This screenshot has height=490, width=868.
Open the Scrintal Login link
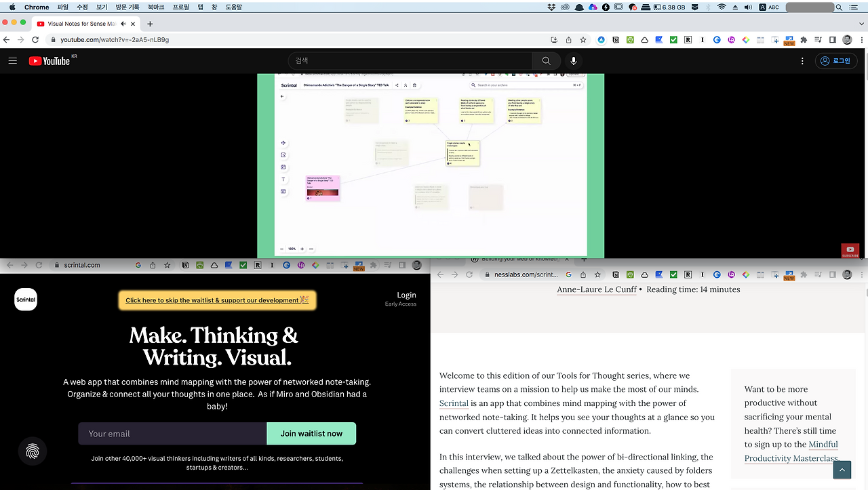tap(406, 295)
